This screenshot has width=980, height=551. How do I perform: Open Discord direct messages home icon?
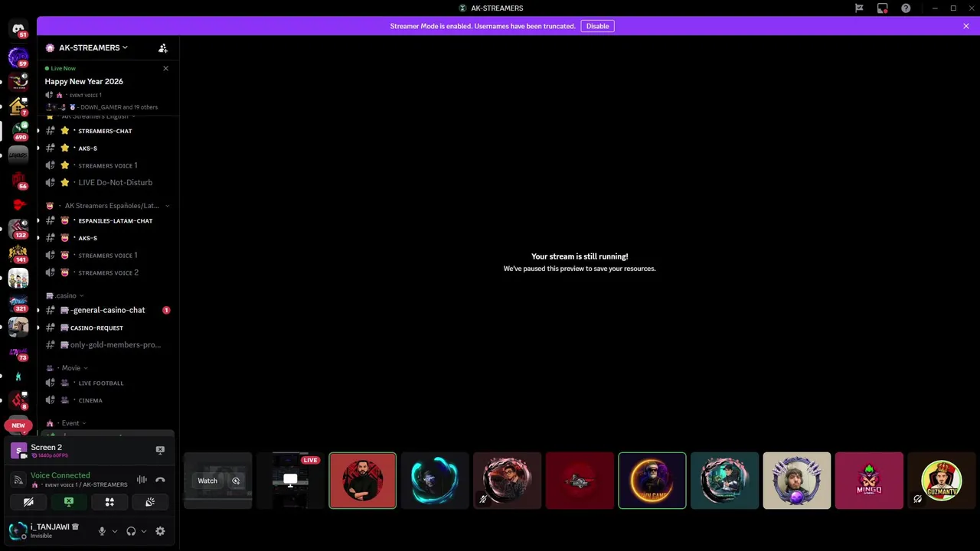pyautogui.click(x=18, y=29)
